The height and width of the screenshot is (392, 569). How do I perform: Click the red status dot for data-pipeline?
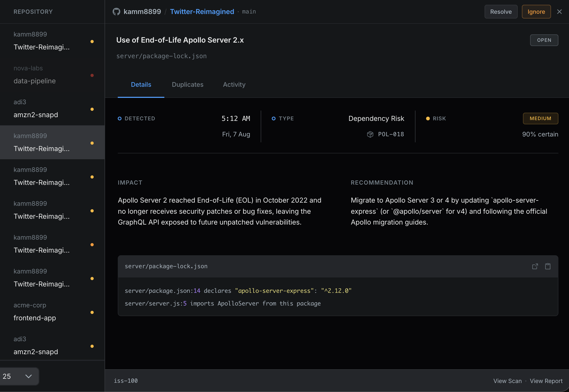click(x=92, y=75)
